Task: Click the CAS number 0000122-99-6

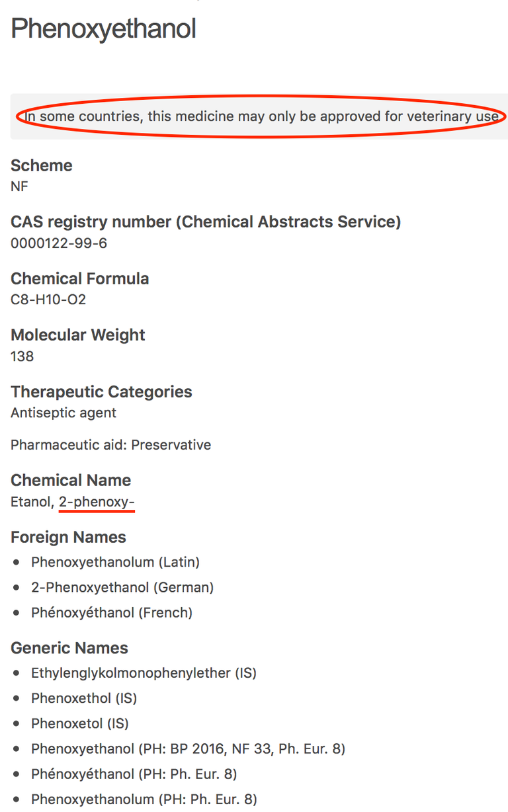Action: tap(59, 243)
